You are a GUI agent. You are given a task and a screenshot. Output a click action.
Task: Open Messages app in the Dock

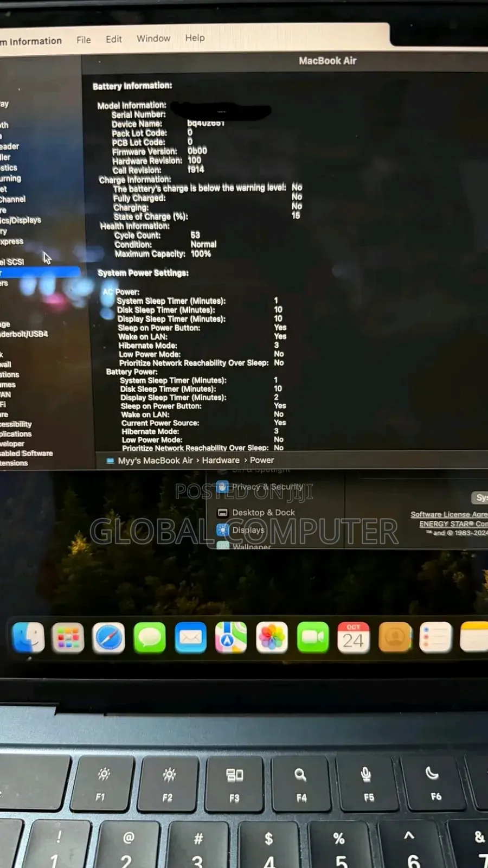tap(150, 637)
